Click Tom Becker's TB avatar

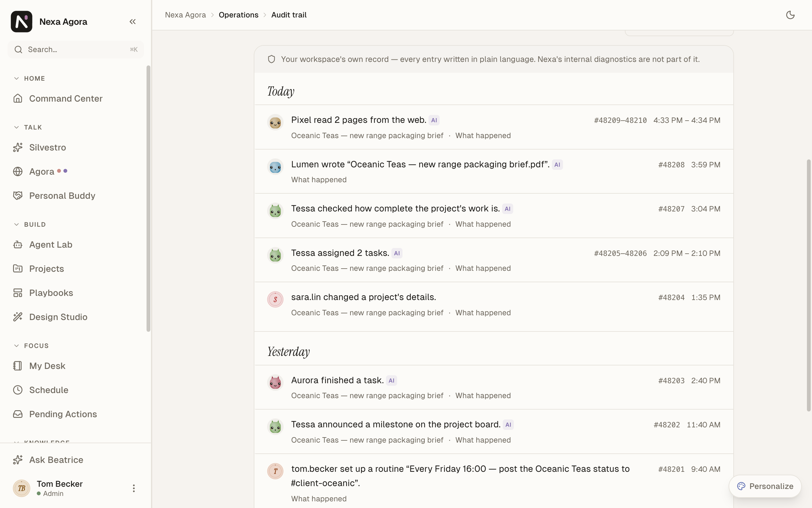22,488
